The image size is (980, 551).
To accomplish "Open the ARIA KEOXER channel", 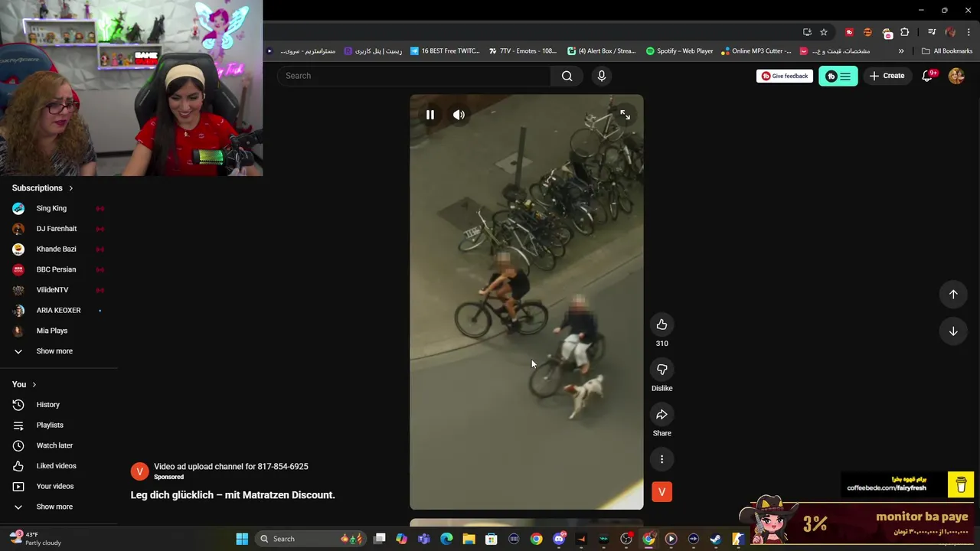I will [59, 310].
